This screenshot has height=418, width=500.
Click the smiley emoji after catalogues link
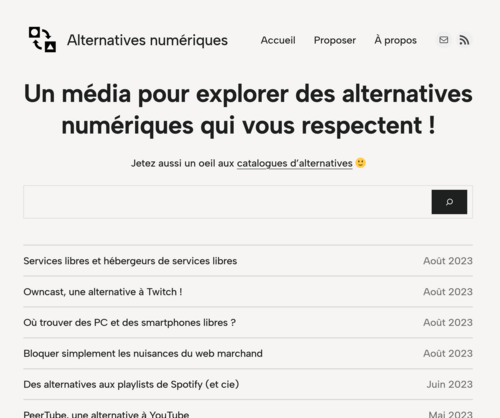(360, 163)
